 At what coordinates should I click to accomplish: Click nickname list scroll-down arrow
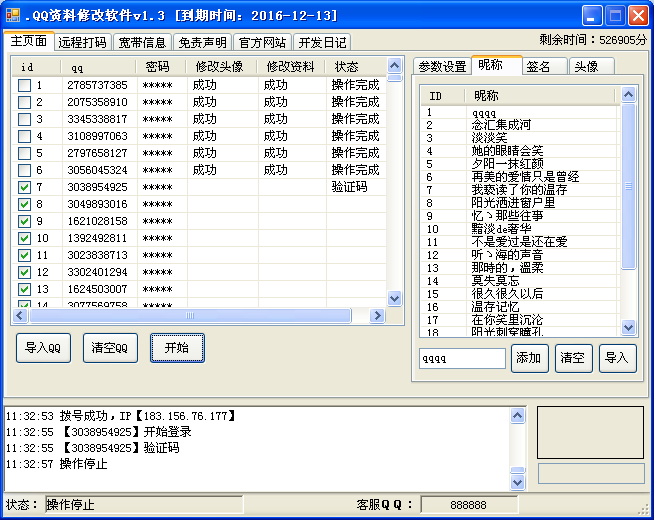[628, 327]
